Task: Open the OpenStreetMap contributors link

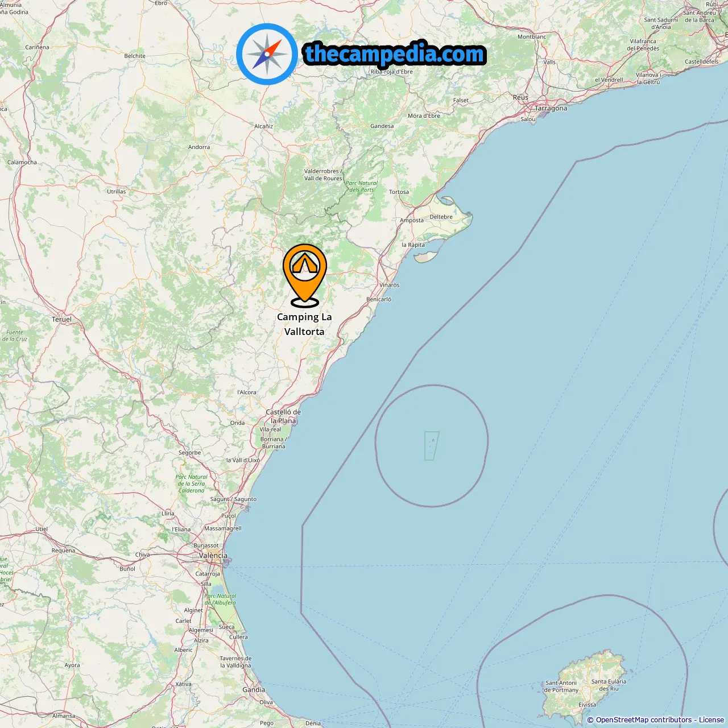Action: [644, 720]
